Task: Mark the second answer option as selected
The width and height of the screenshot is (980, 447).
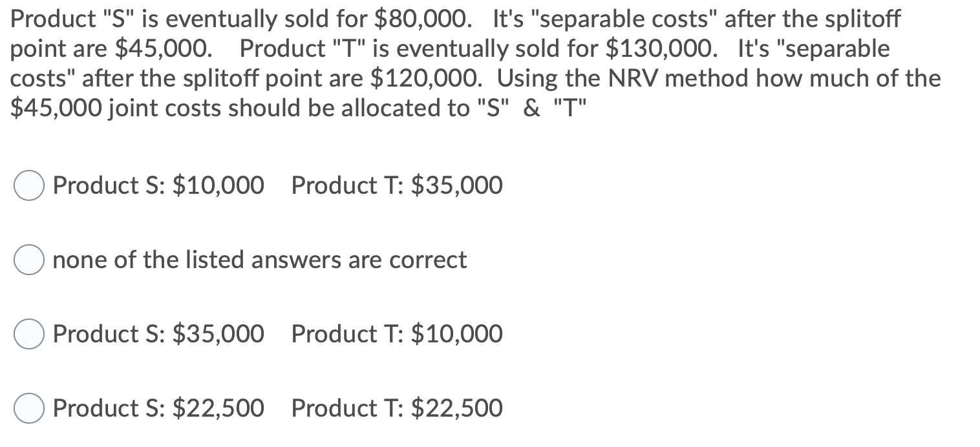Action: pyautogui.click(x=28, y=260)
